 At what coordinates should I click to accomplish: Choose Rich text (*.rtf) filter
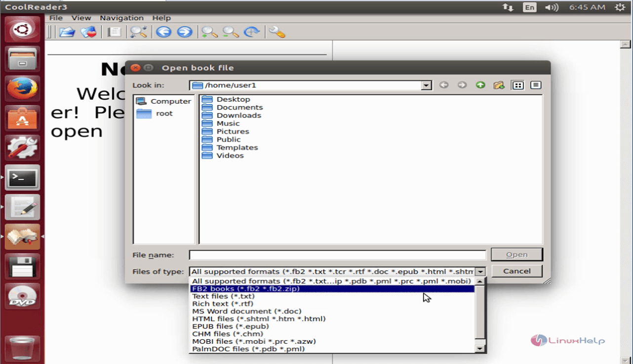pos(332,303)
